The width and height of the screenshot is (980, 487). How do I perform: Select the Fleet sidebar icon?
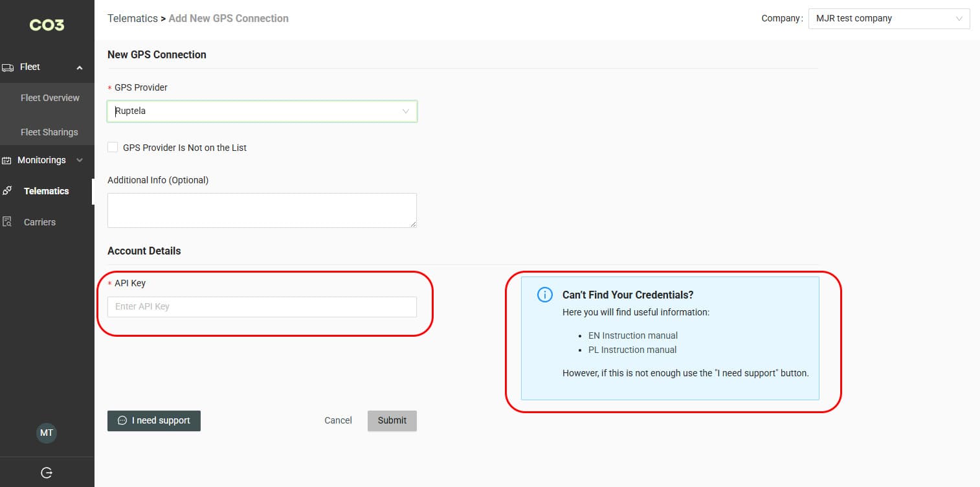(9, 67)
